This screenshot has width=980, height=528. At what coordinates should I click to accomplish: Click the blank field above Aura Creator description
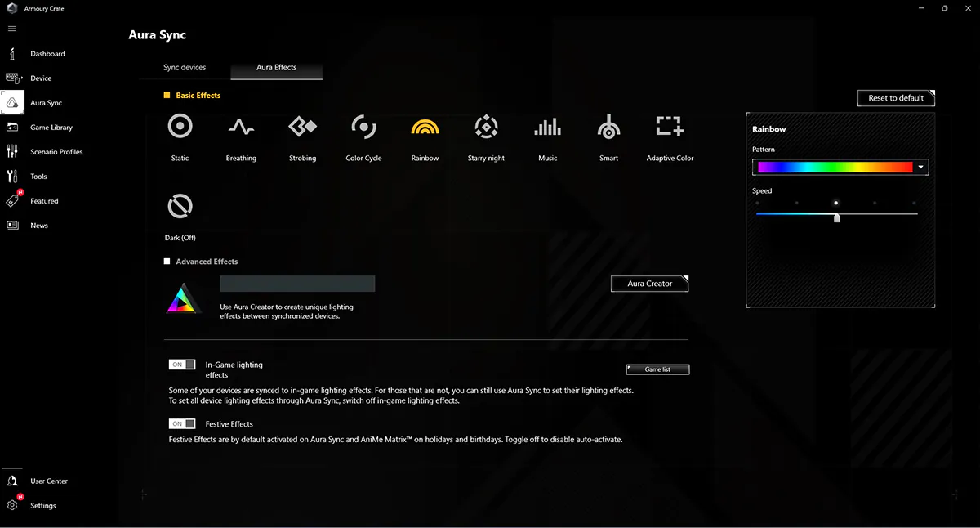click(x=297, y=284)
